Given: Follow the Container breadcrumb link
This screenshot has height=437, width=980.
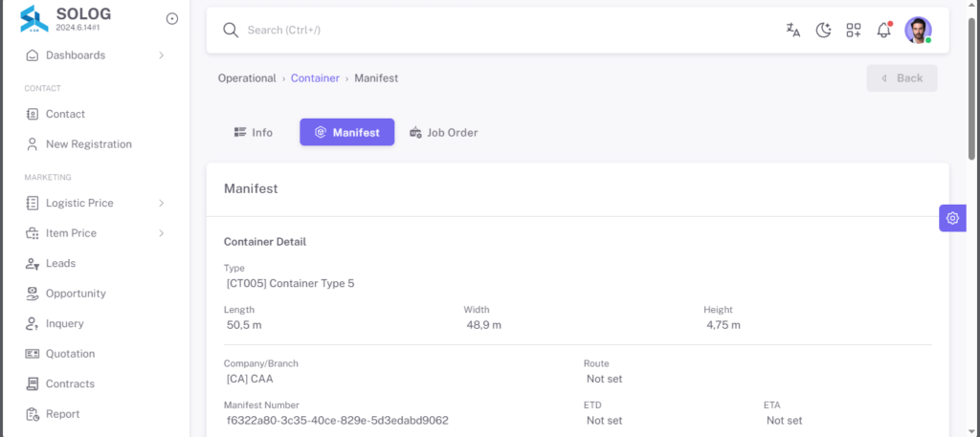Looking at the screenshot, I should point(315,78).
